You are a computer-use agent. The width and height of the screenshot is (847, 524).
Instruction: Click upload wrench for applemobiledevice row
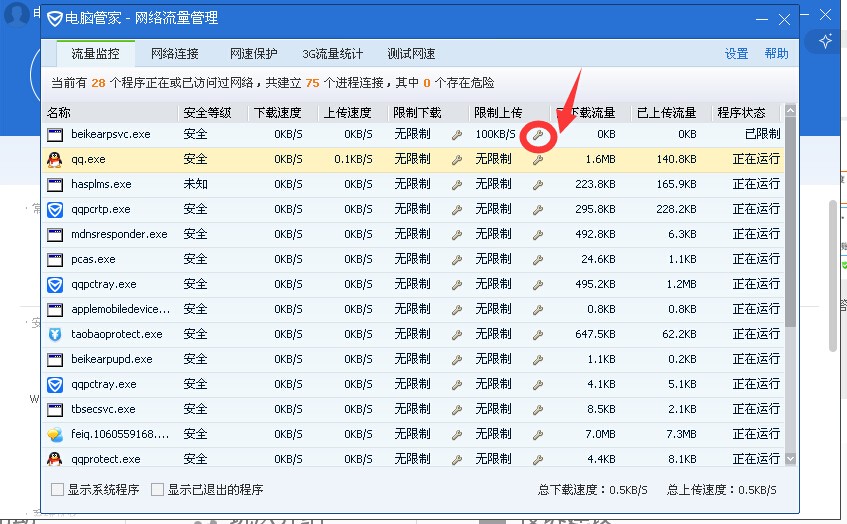tap(537, 310)
